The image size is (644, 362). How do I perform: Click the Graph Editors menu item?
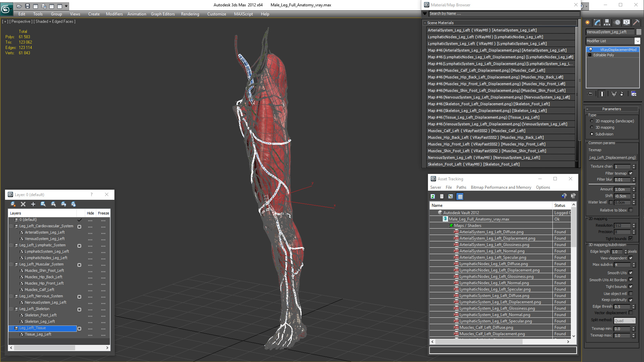tap(162, 14)
